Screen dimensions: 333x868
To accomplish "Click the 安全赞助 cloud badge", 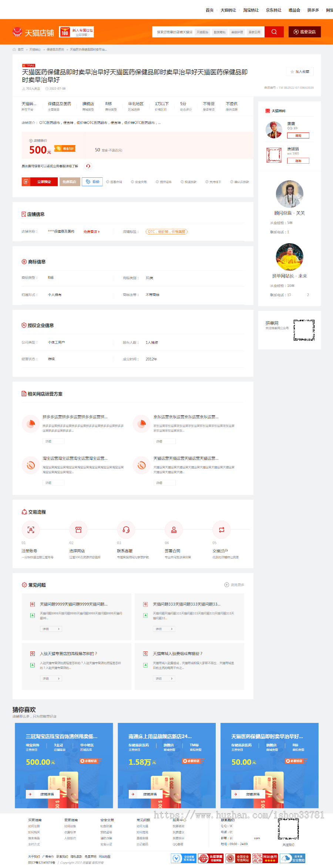I will (x=292, y=858).
